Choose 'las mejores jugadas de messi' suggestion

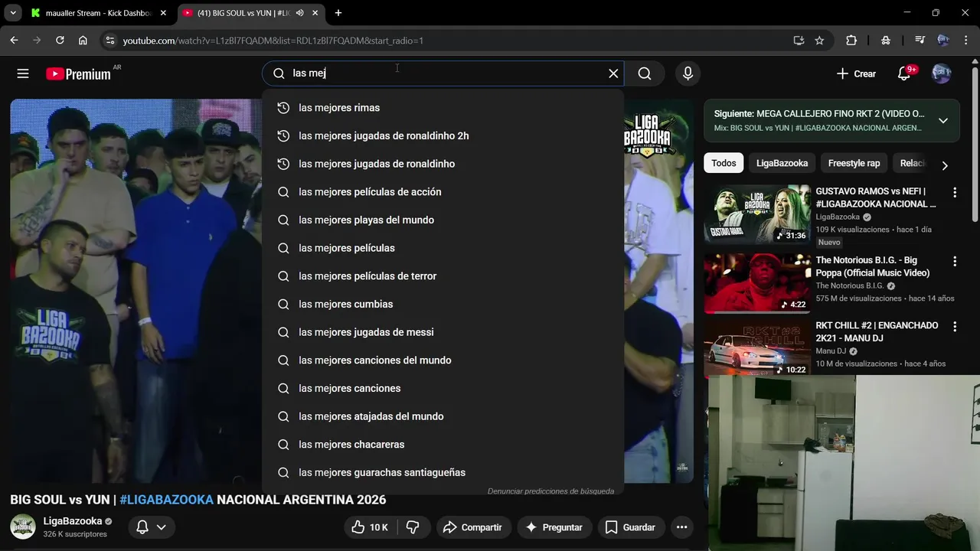pos(443,332)
